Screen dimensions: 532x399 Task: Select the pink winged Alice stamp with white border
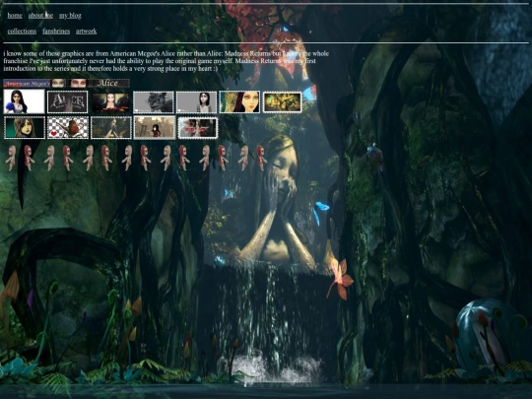tap(197, 128)
